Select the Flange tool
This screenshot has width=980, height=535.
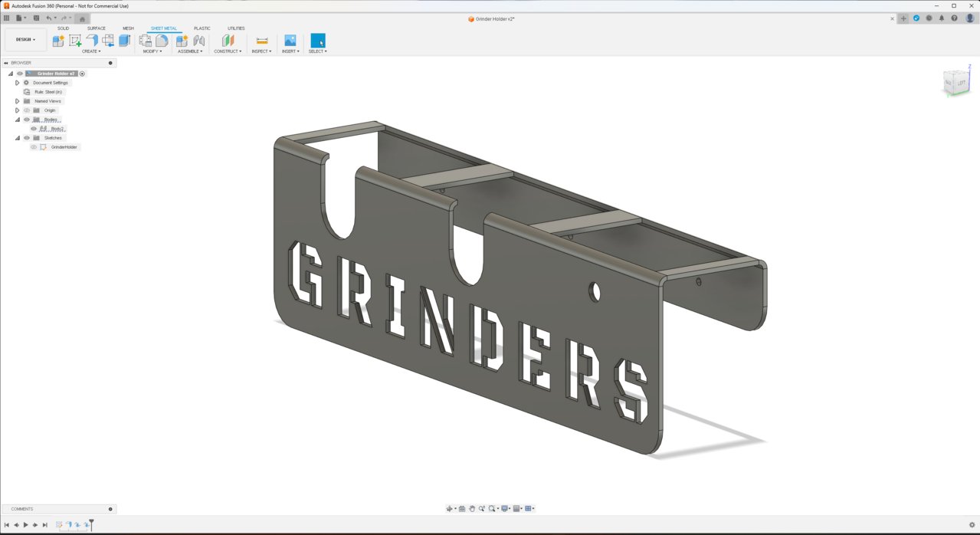pyautogui.click(x=92, y=41)
